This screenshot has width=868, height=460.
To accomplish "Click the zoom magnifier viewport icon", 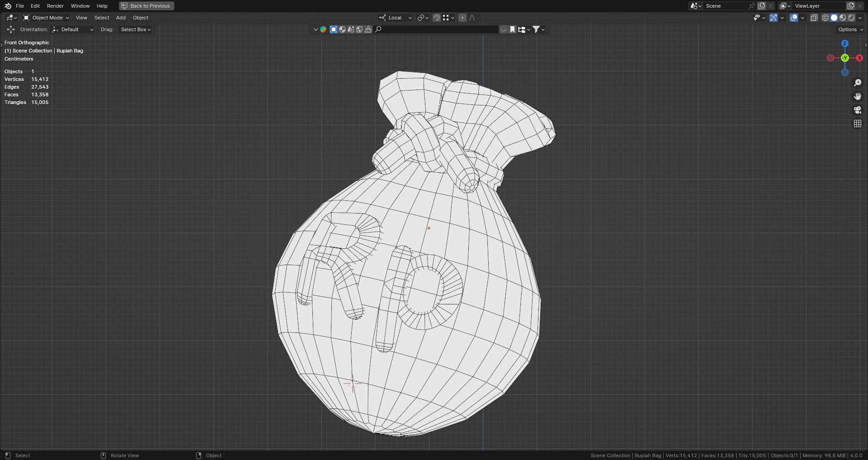I will click(x=858, y=83).
